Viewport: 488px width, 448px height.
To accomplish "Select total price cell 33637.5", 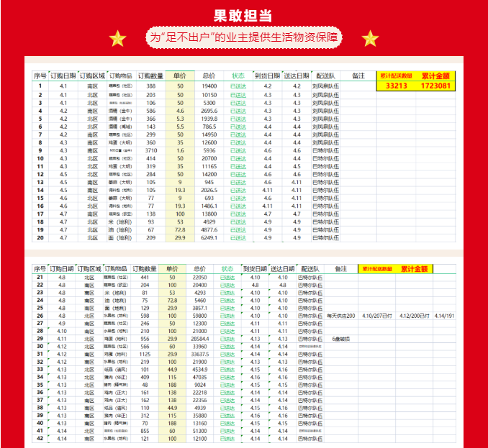I will pyautogui.click(x=209, y=354).
